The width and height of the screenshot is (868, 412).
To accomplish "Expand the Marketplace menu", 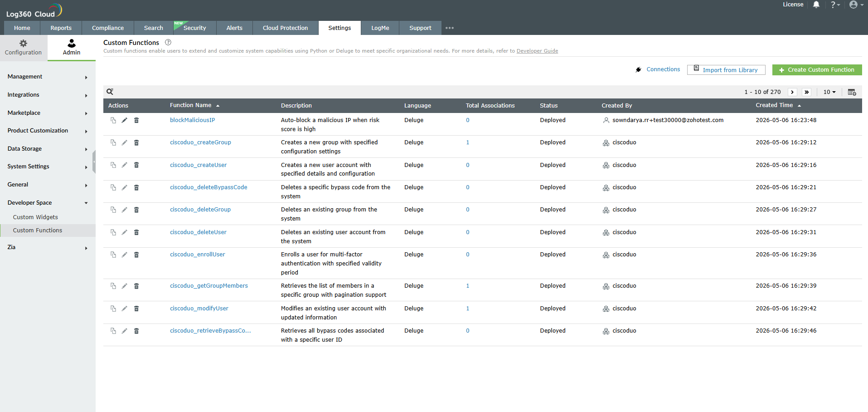I will (x=48, y=113).
